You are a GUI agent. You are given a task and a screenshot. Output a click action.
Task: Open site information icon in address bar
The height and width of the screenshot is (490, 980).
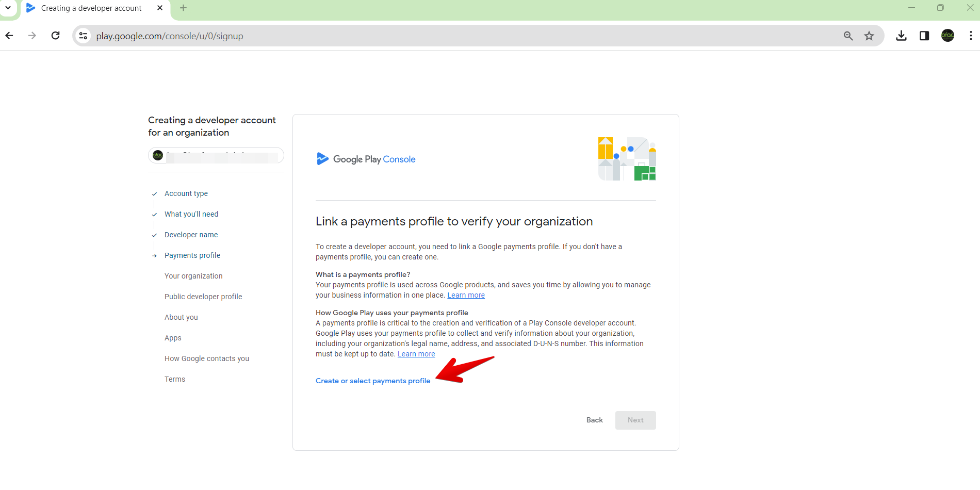pos(83,36)
